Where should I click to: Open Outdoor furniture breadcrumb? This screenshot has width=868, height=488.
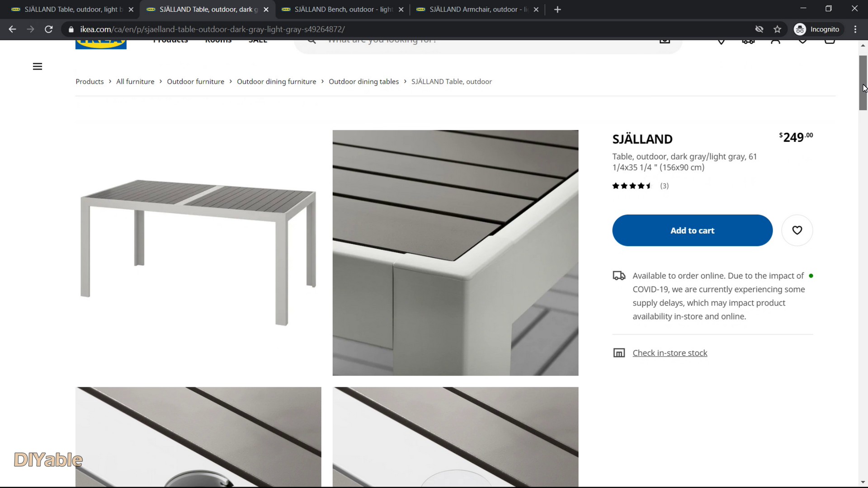pos(195,82)
